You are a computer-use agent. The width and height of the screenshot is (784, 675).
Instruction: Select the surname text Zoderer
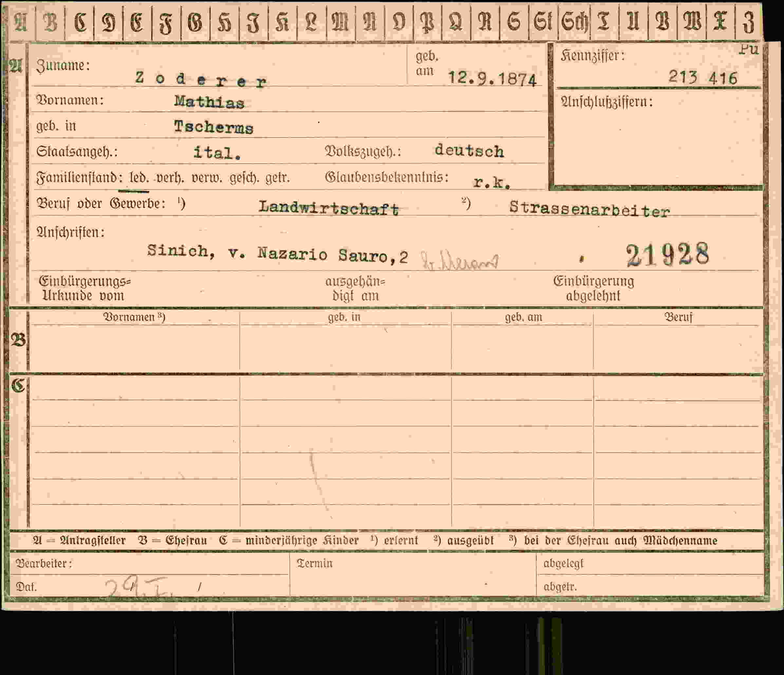point(201,80)
